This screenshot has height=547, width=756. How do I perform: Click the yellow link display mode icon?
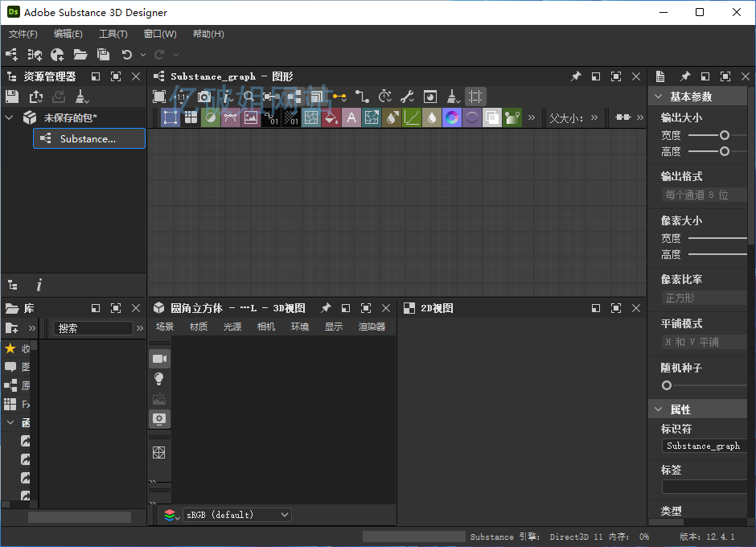point(339,97)
